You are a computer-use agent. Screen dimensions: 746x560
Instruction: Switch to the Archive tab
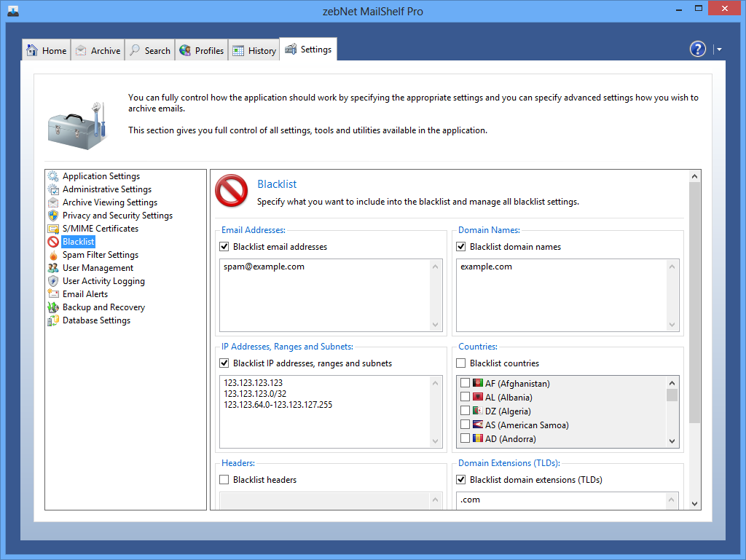coord(98,50)
